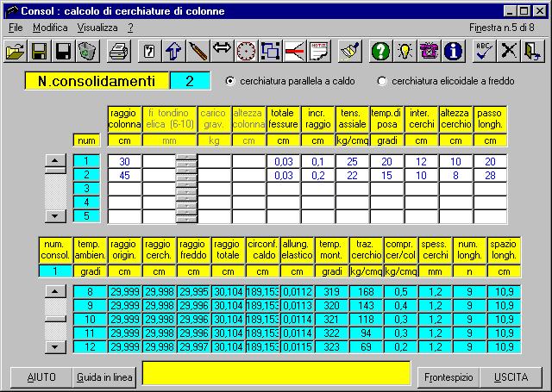This screenshot has width=552, height=392.
Task: Open the Visualizza menu
Action: (96, 28)
